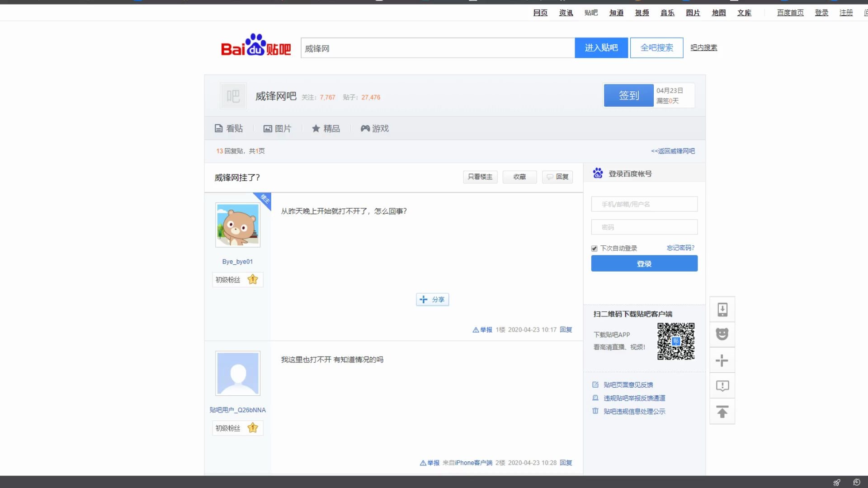Screen dimensions: 868x488
Task: Click the download app icon in side toolbar
Action: point(722,310)
